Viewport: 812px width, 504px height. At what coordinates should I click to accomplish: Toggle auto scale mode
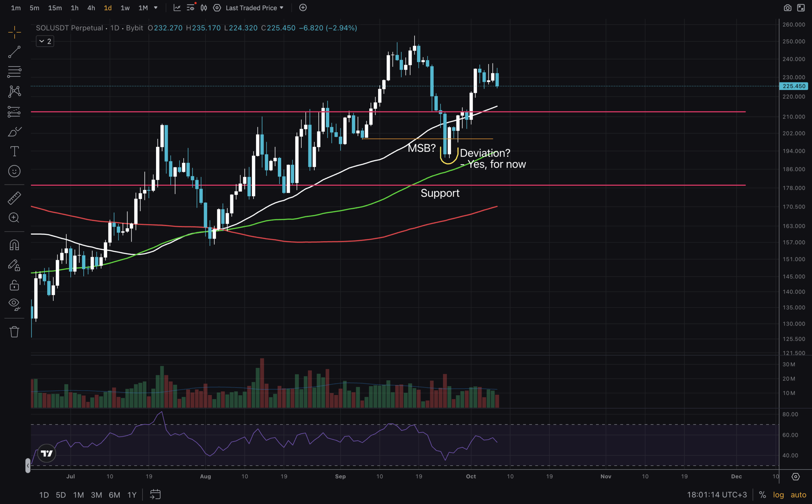point(798,495)
